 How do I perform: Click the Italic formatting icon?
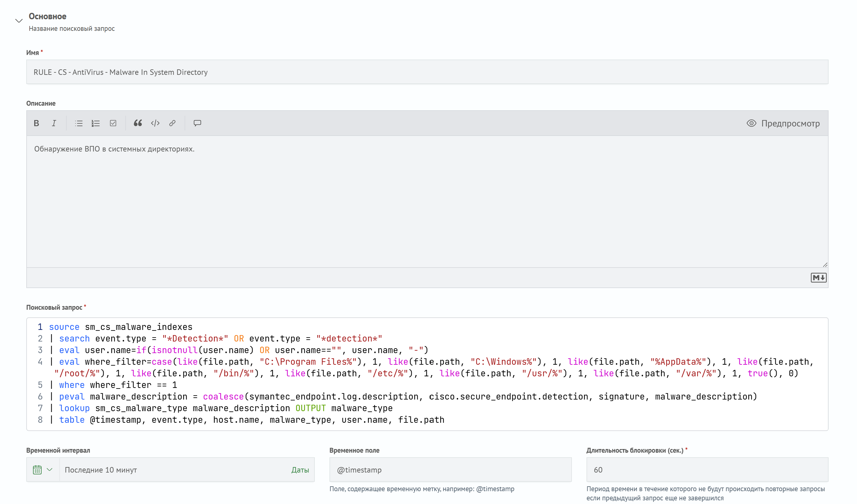tap(54, 123)
